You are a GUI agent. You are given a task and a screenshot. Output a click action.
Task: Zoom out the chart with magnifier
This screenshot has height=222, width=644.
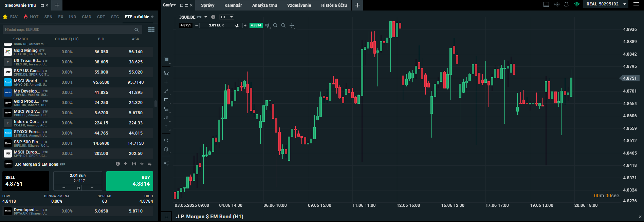pyautogui.click(x=275, y=25)
